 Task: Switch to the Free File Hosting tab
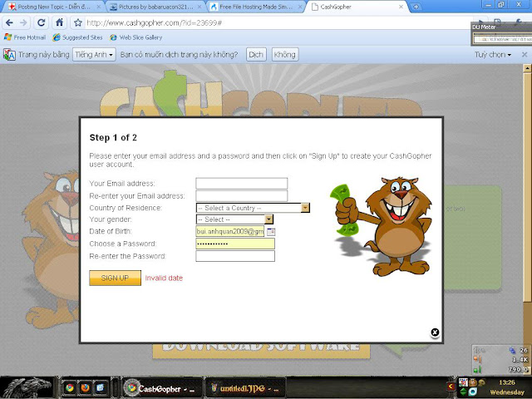coord(255,7)
